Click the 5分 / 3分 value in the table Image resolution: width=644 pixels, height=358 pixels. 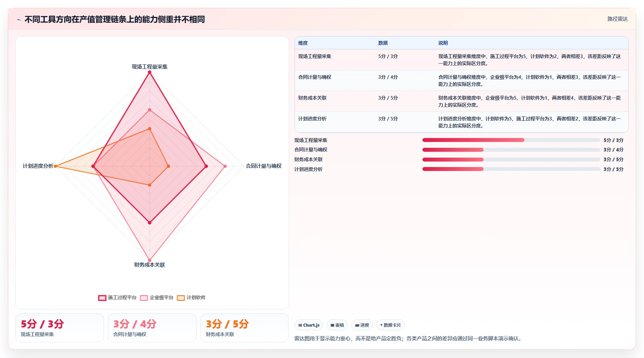[388, 56]
